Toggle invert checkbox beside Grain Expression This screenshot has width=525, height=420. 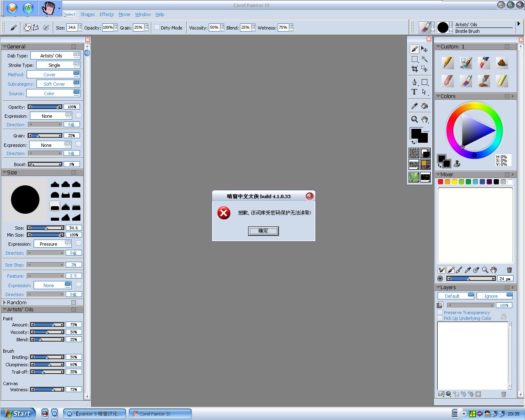pos(78,144)
